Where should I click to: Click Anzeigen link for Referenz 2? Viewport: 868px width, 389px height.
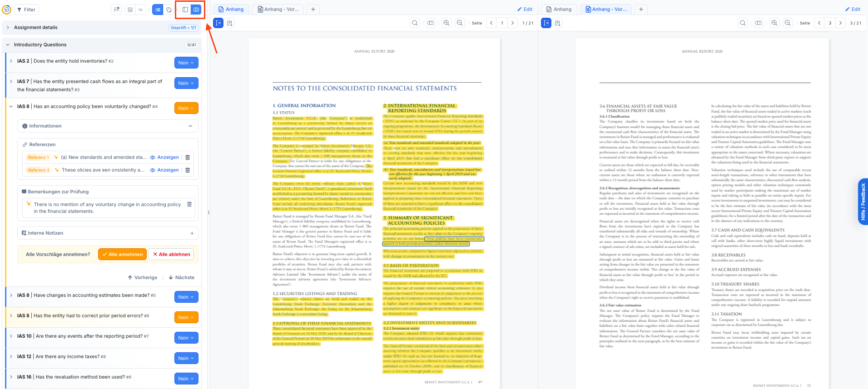coord(165,170)
